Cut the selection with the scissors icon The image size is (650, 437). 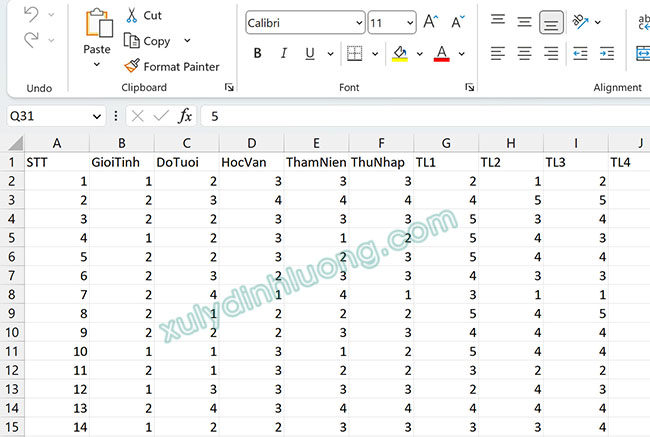coord(132,15)
